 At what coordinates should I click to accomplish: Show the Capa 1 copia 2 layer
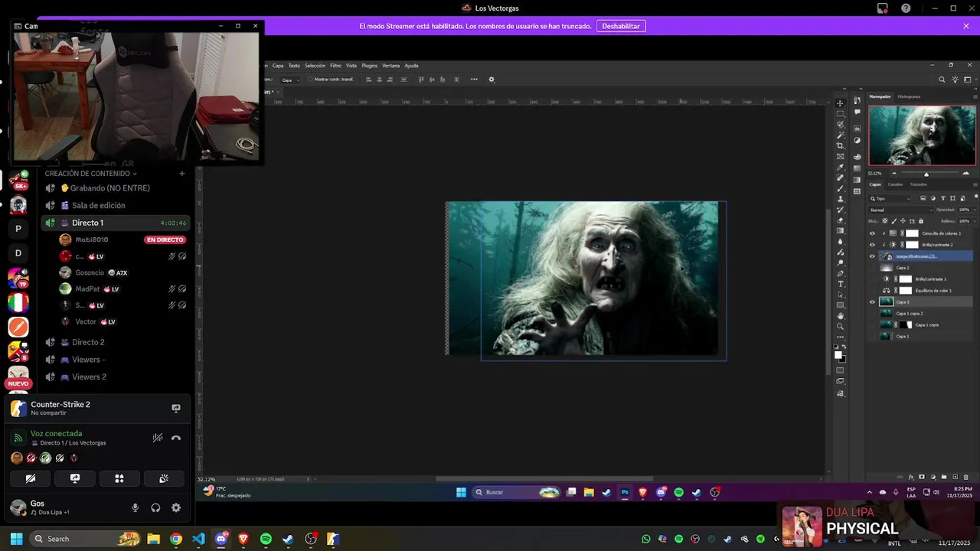coord(872,314)
